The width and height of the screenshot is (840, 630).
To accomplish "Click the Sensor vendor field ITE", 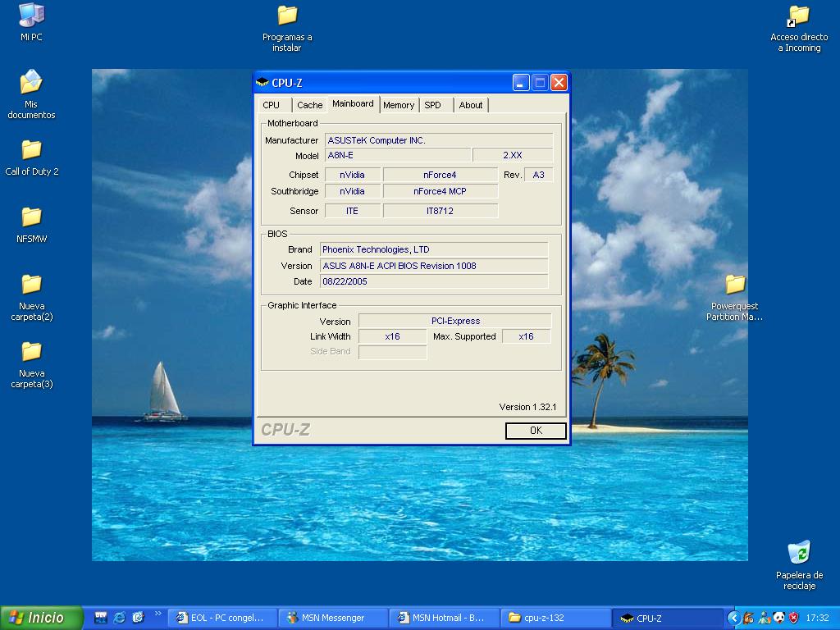I will tap(353, 211).
